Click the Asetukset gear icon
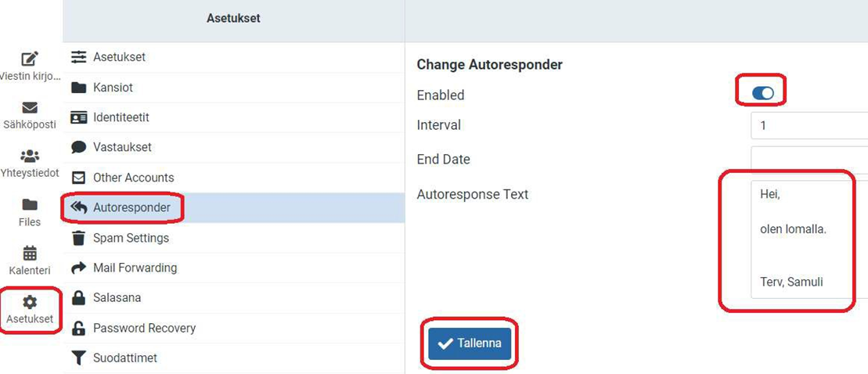 coord(30,302)
